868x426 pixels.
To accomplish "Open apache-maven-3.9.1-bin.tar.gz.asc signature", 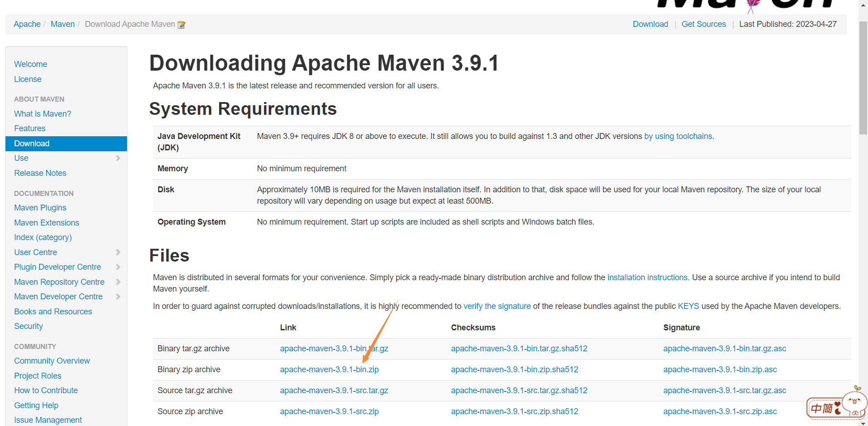I will (x=725, y=349).
